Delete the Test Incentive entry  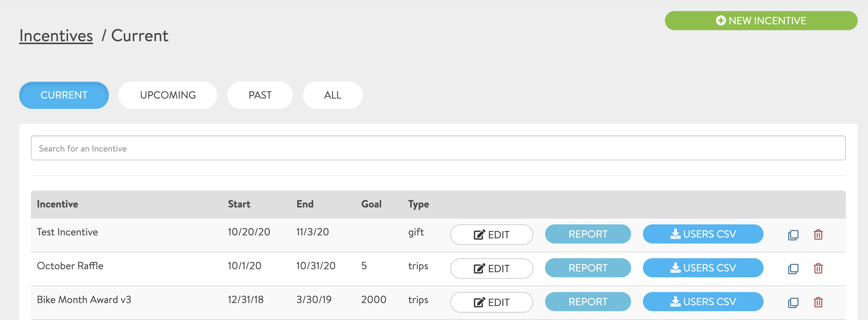(818, 235)
